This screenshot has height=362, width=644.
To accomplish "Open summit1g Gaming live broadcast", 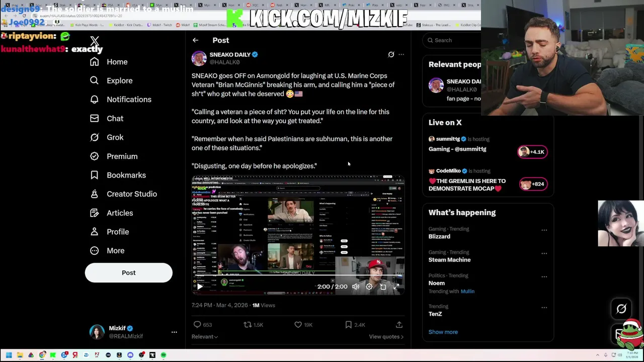I will click(x=457, y=149).
